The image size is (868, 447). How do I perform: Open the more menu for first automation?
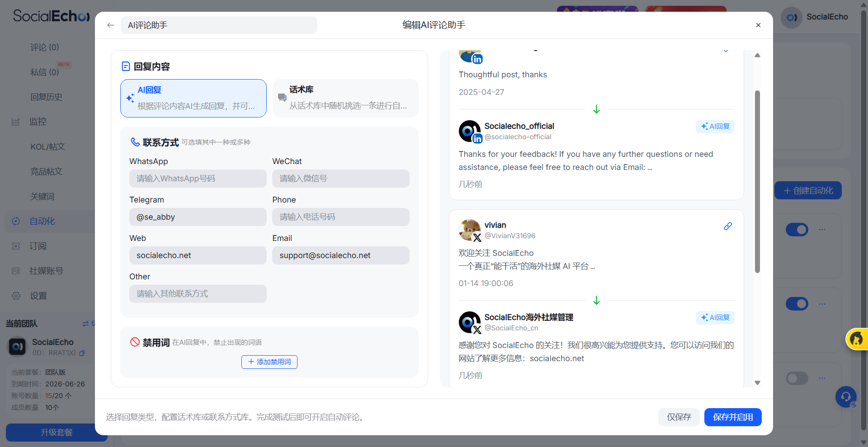pos(822,230)
